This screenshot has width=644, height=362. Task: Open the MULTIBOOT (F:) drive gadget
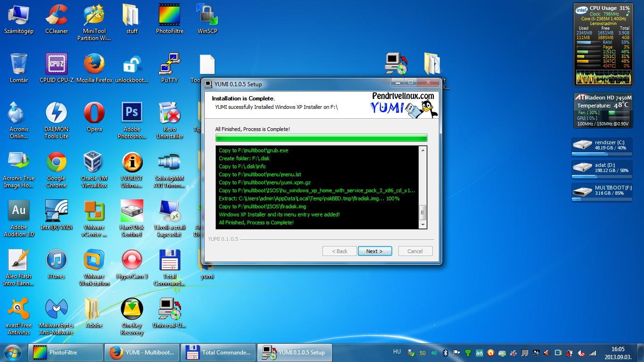pyautogui.click(x=601, y=192)
